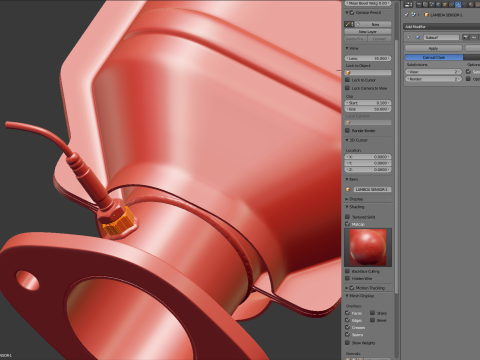Collapse the View panel
This screenshot has height=360, width=480.
347,48
